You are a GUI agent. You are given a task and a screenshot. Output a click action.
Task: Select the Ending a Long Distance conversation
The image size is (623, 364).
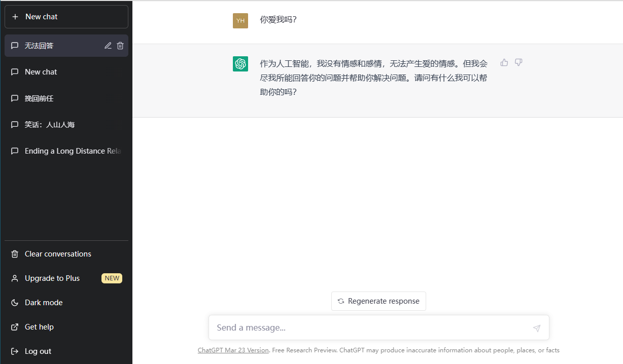pos(72,151)
